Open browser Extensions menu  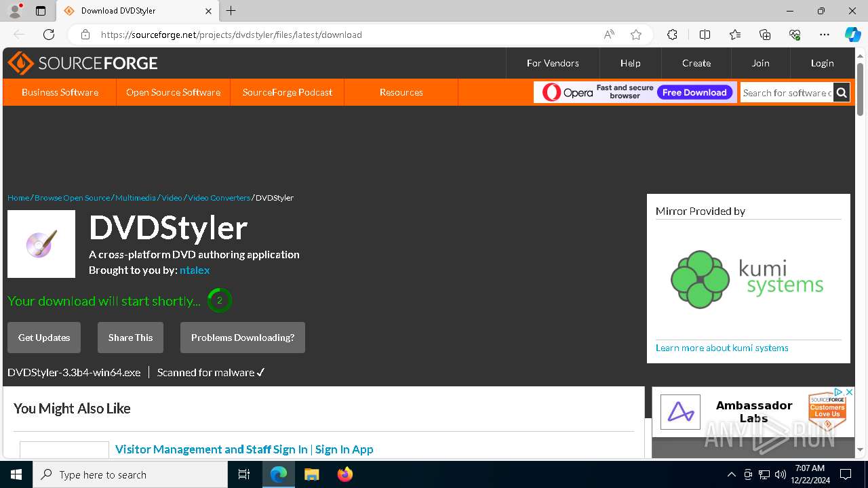tap(672, 35)
